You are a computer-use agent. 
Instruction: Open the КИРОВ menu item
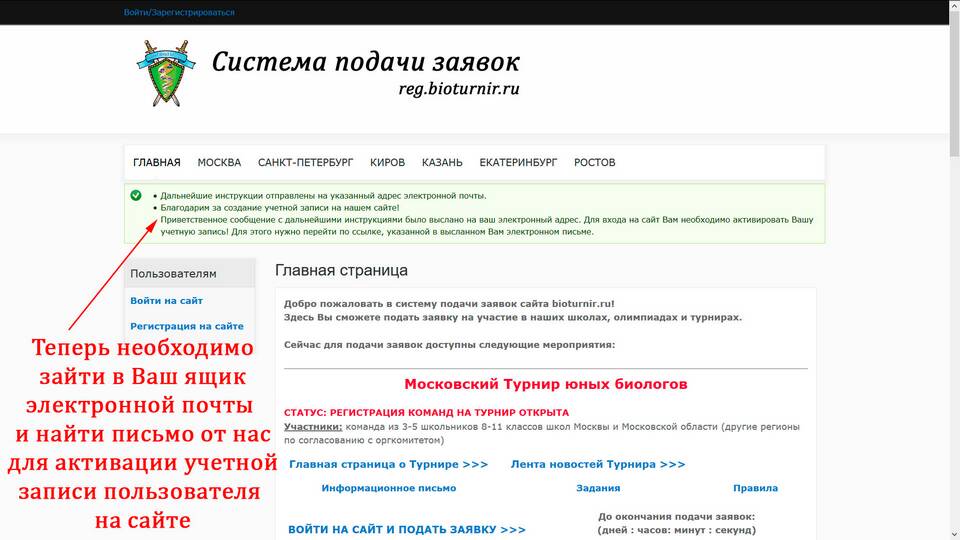(x=387, y=162)
